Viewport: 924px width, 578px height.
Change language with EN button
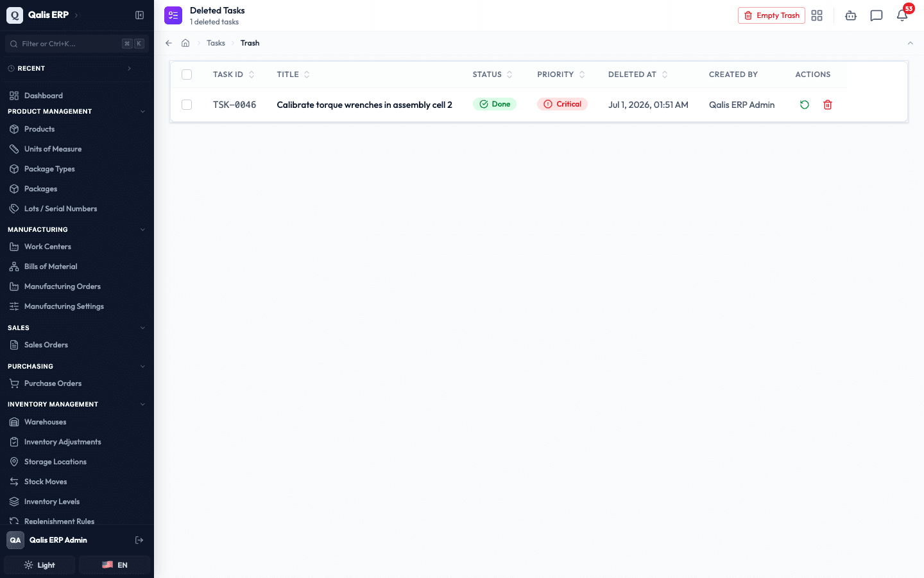click(115, 565)
